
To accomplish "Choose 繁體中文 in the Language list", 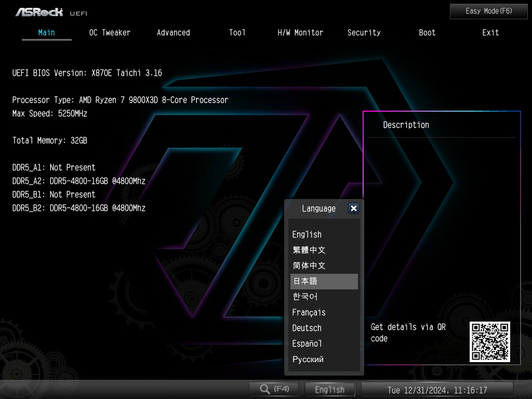I will click(324, 250).
